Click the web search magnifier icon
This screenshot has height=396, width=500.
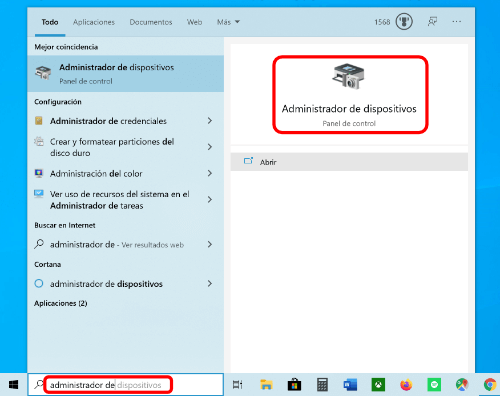tap(39, 244)
